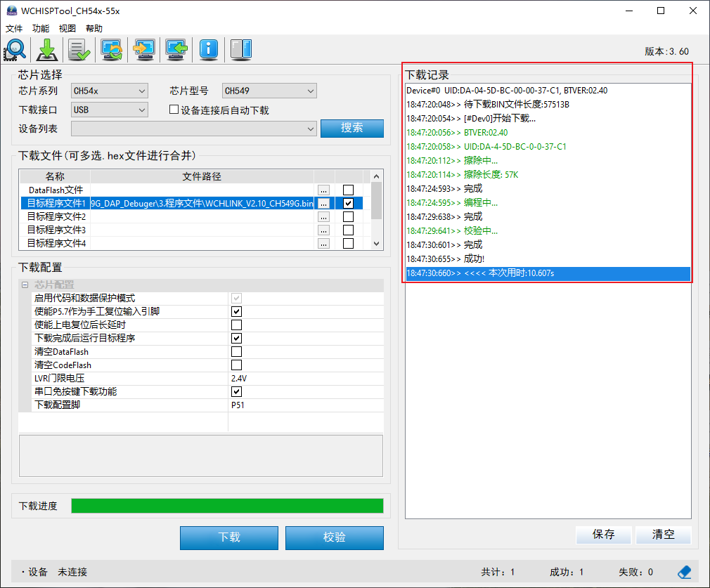This screenshot has height=588, width=710.
Task: Select log line 待下载BIN文件长度:57513B
Action: pyautogui.click(x=548, y=105)
